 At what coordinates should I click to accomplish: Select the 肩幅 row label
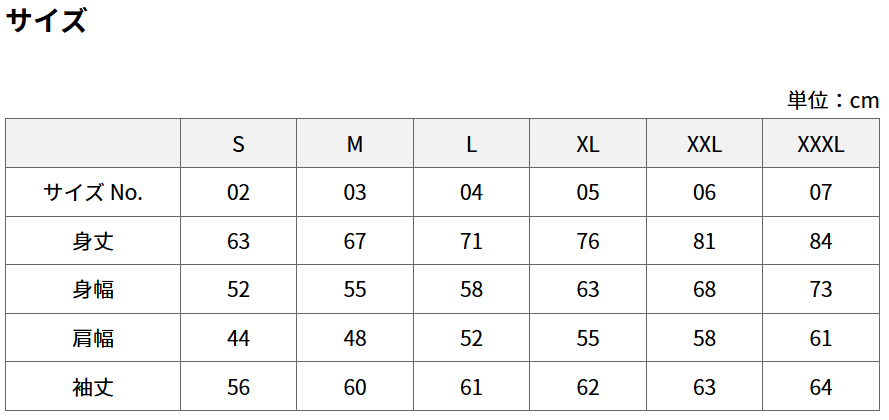point(93,338)
